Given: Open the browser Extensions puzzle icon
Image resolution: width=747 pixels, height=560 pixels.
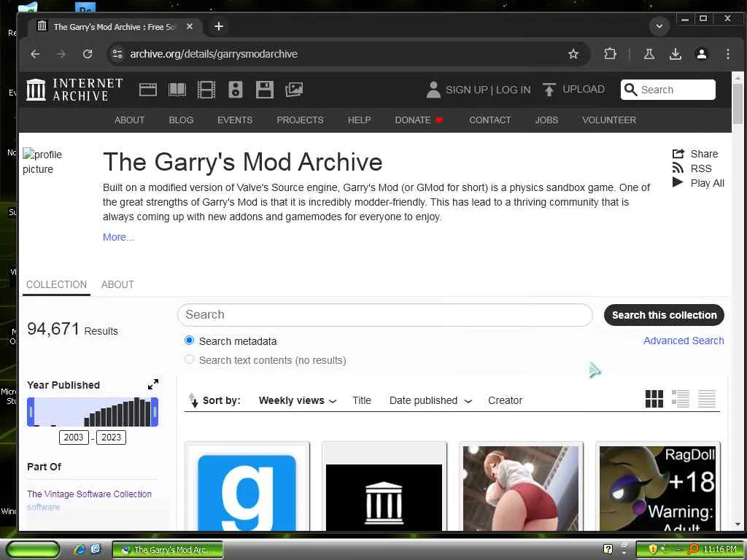Looking at the screenshot, I should click(611, 54).
